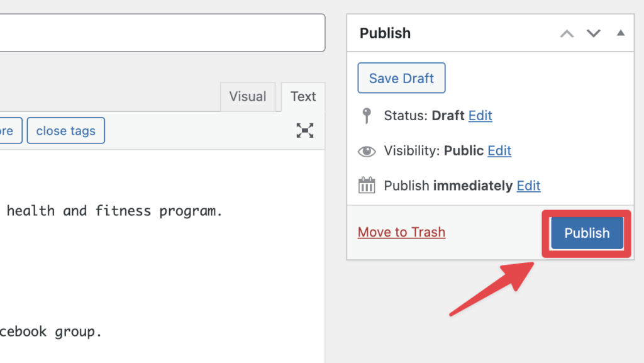This screenshot has width=644, height=363.
Task: Edit the post Status setting
Action: pyautogui.click(x=480, y=116)
